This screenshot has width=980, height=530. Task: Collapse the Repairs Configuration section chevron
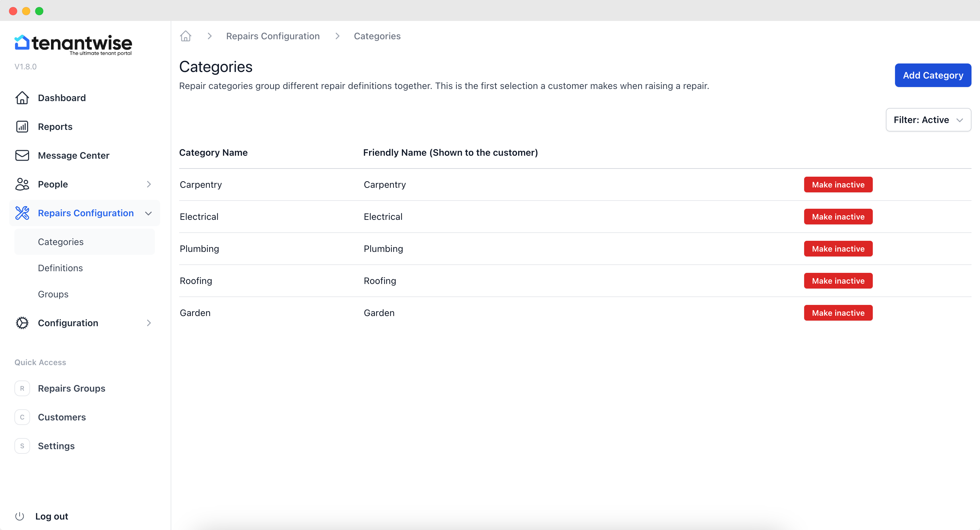coord(149,213)
